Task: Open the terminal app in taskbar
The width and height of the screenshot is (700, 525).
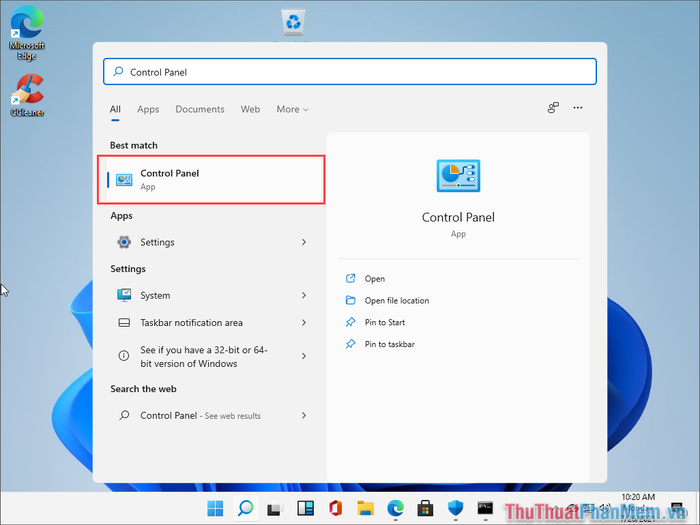Action: click(x=485, y=508)
